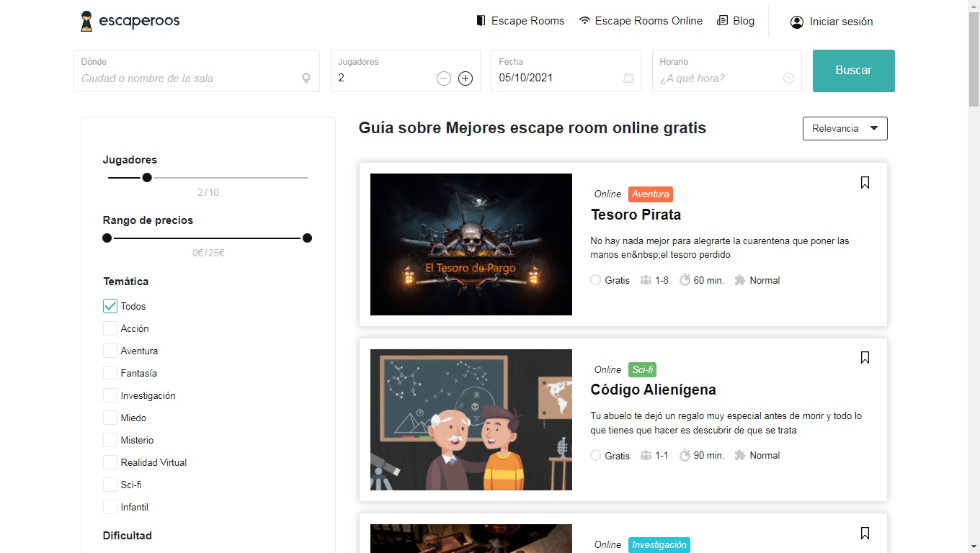Click the calendar icon in Fecha field
Screen dimensions: 980x553
tap(628, 78)
